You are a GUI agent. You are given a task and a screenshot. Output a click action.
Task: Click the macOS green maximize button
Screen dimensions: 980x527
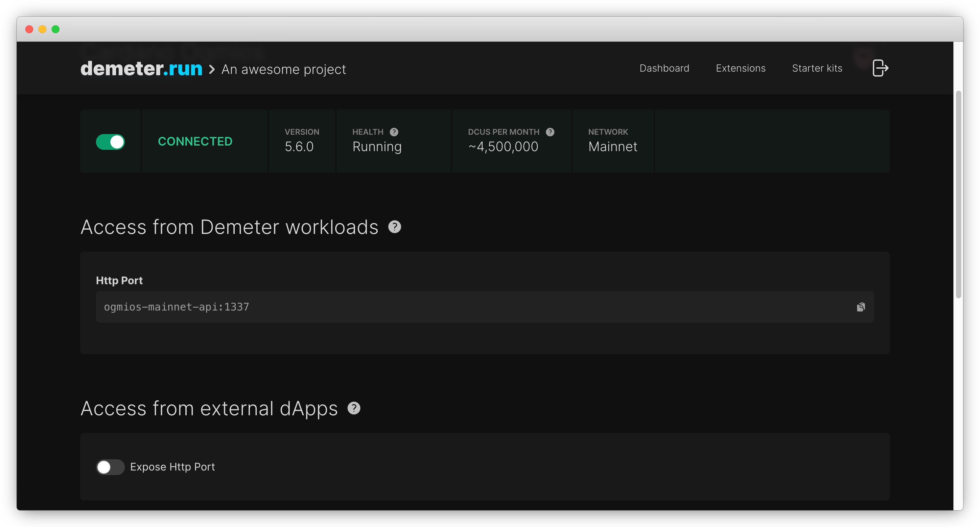point(56,29)
